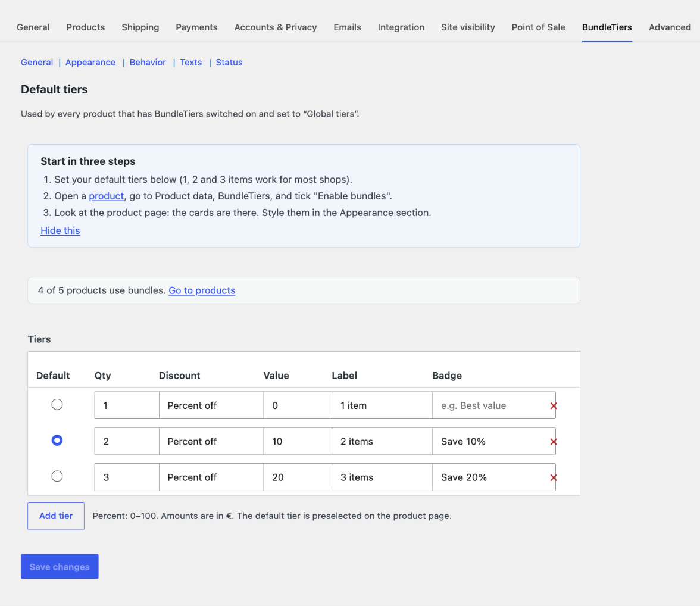Open the Integration tab
The width and height of the screenshot is (700, 606).
[401, 27]
